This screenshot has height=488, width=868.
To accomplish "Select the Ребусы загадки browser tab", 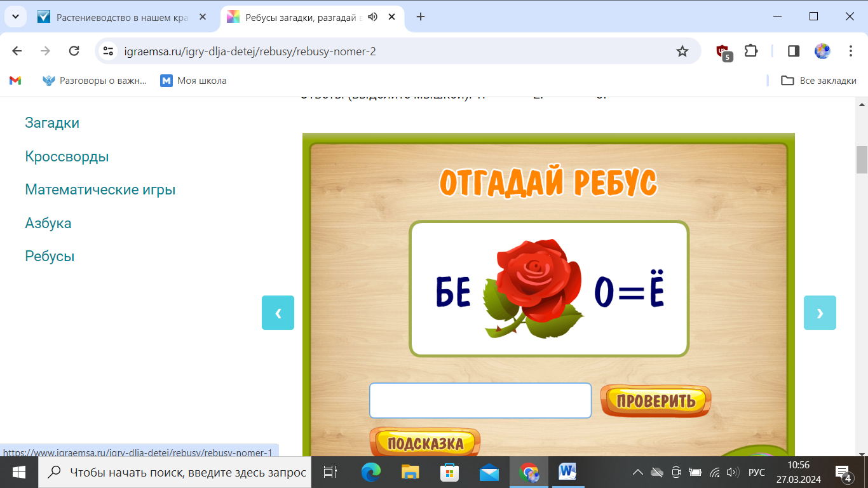I will click(313, 17).
